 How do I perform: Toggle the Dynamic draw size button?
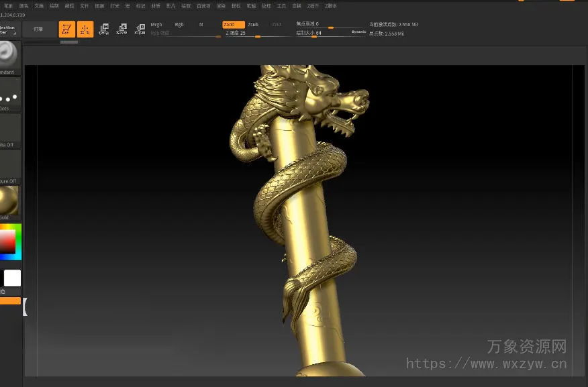[x=358, y=32]
